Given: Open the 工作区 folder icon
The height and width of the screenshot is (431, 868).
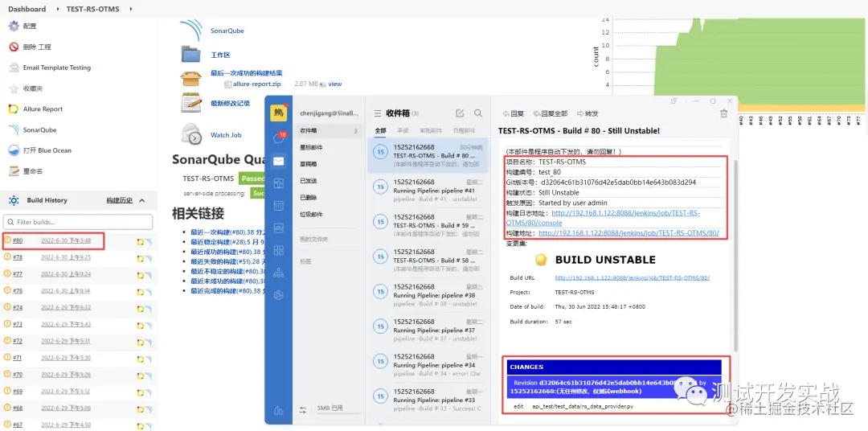Looking at the screenshot, I should (x=191, y=55).
